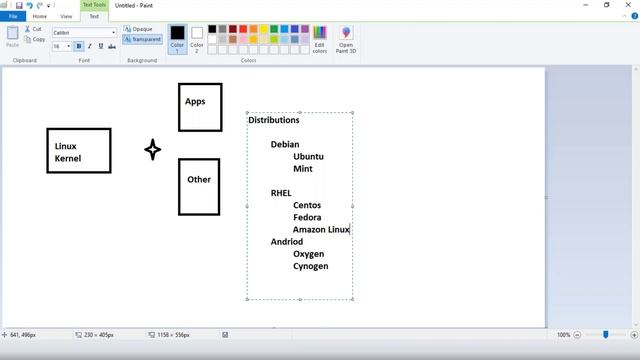Pick the gray 50% color swatch

(222, 29)
